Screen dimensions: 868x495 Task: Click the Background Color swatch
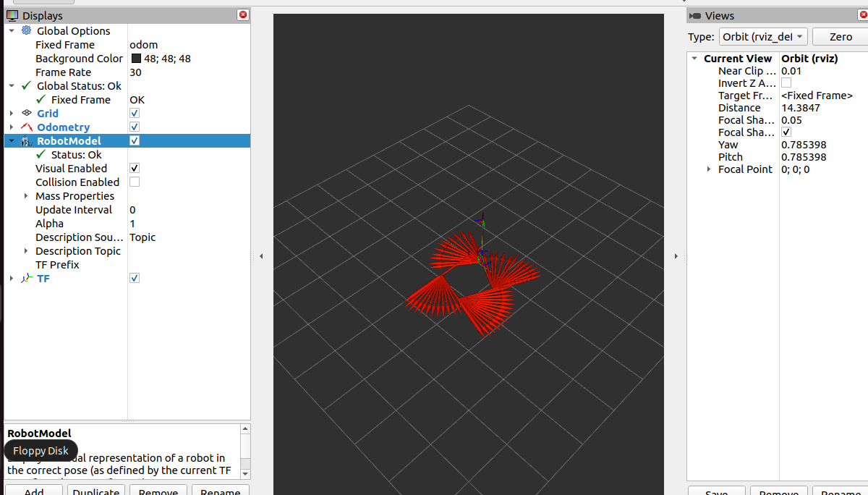tap(136, 59)
